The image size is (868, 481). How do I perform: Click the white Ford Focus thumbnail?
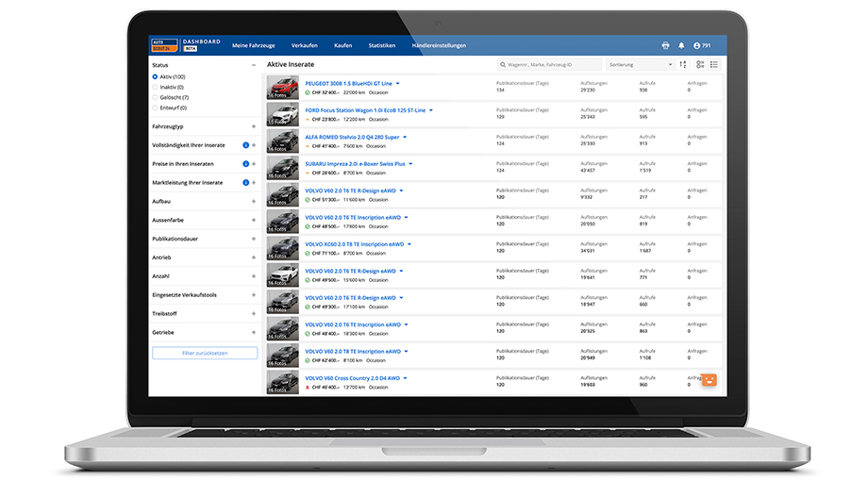(282, 114)
